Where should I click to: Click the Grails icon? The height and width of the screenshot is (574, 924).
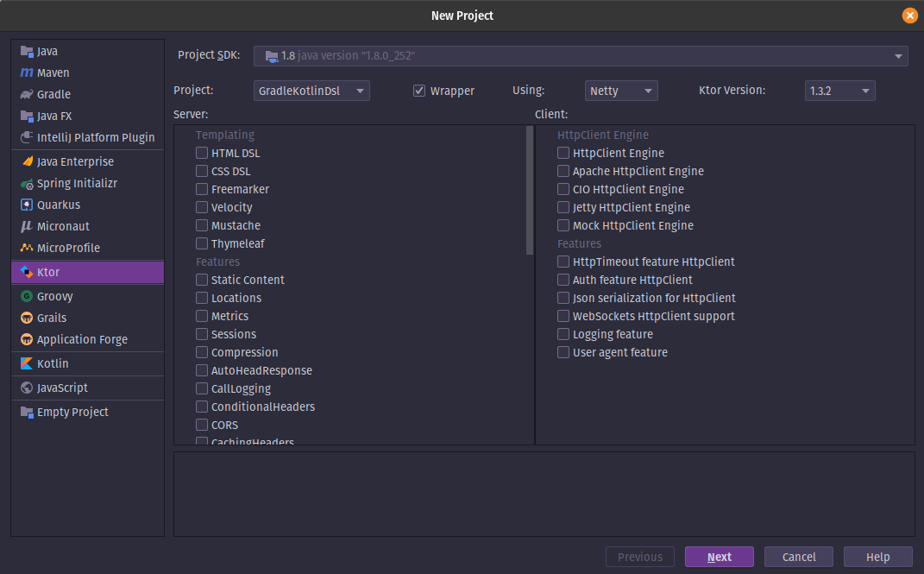(x=27, y=318)
